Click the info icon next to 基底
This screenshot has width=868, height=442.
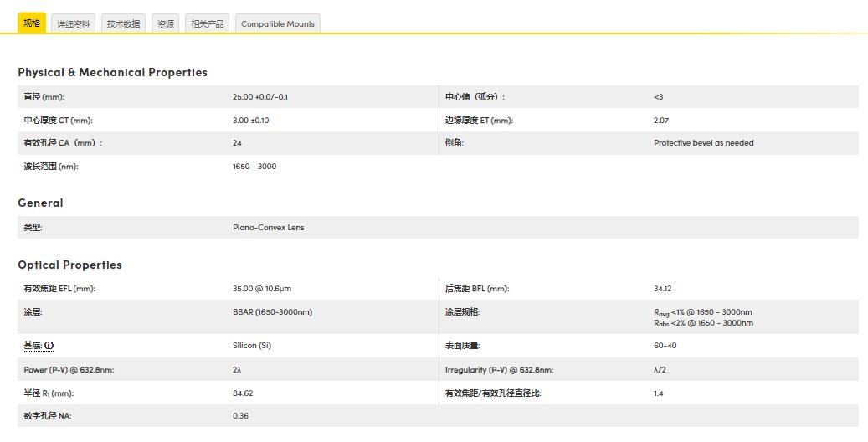(x=49, y=346)
